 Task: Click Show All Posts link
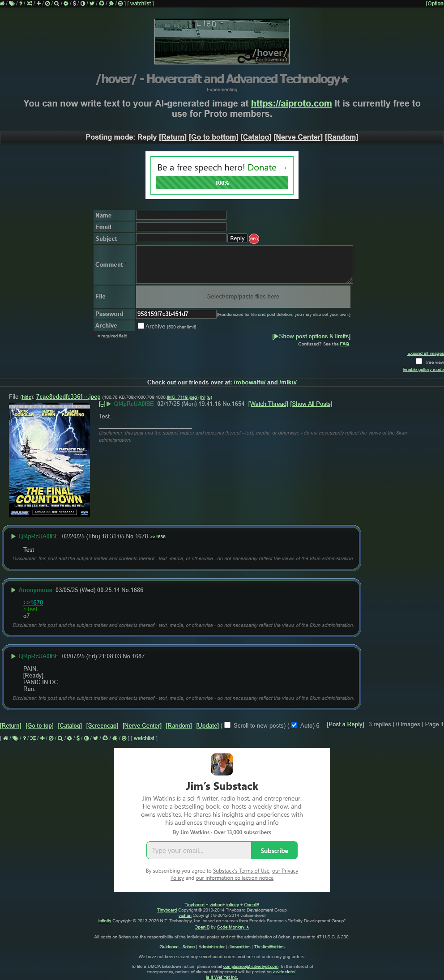tap(311, 404)
